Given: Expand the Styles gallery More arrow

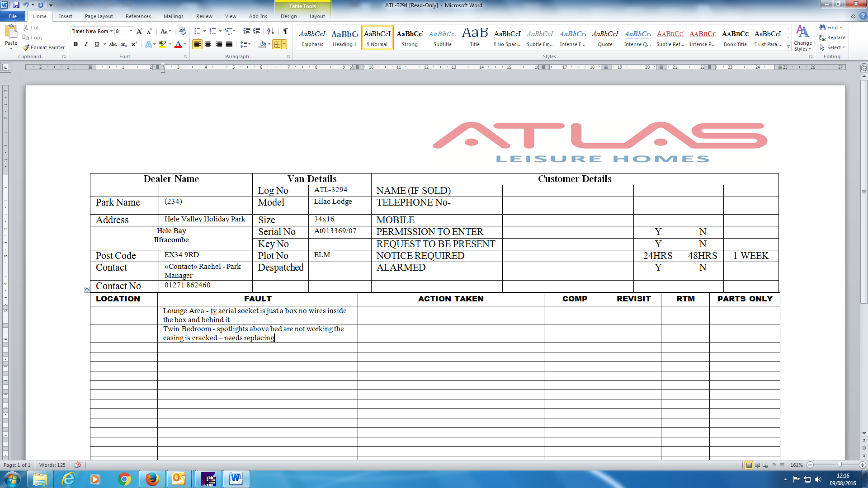Looking at the screenshot, I should [788, 47].
